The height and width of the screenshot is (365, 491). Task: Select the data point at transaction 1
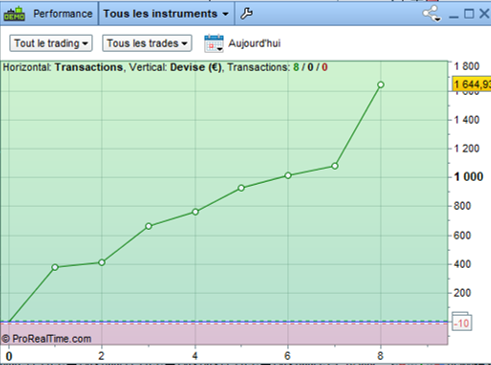point(55,267)
